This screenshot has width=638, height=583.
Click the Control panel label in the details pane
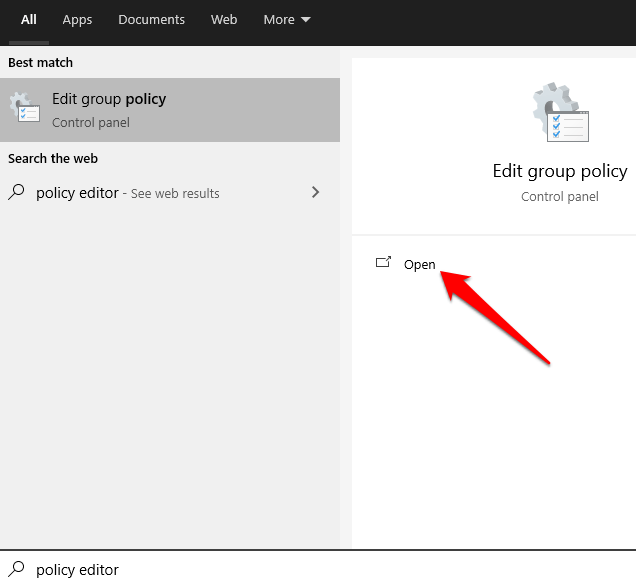(560, 197)
